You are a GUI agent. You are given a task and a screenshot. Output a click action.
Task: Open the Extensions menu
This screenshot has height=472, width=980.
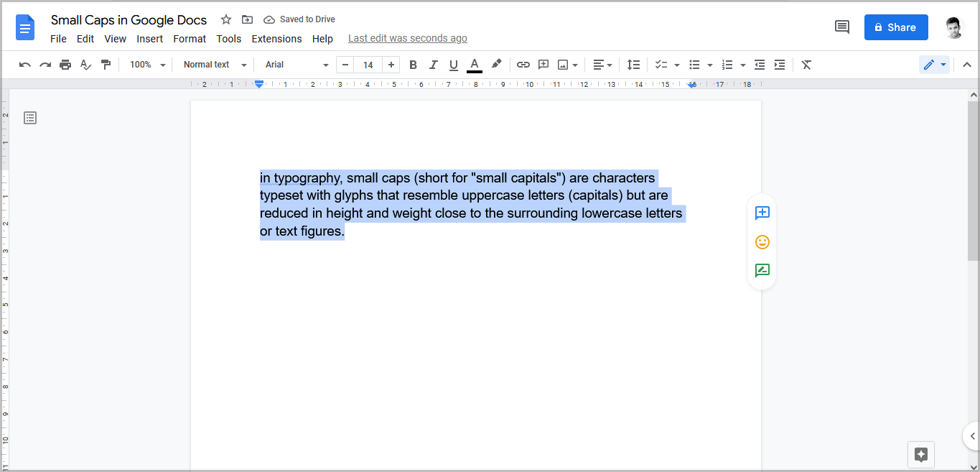(276, 38)
